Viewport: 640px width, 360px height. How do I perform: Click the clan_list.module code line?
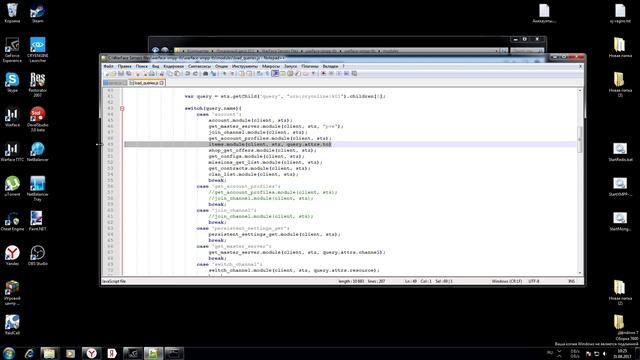253,174
